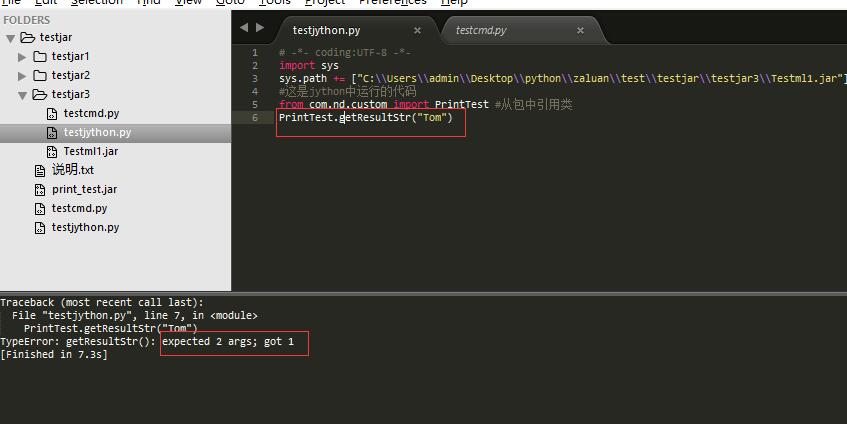The height and width of the screenshot is (424, 847).
Task: Open the View menu
Action: 188,2
